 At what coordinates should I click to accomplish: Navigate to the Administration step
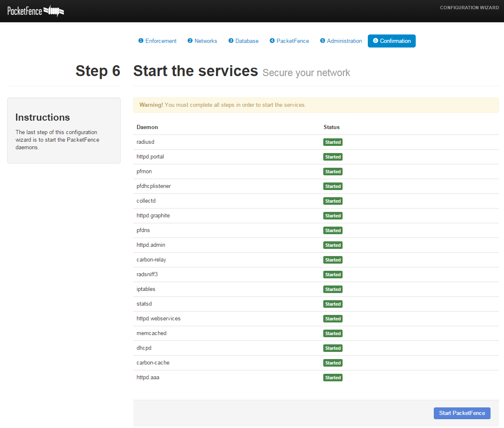click(344, 41)
